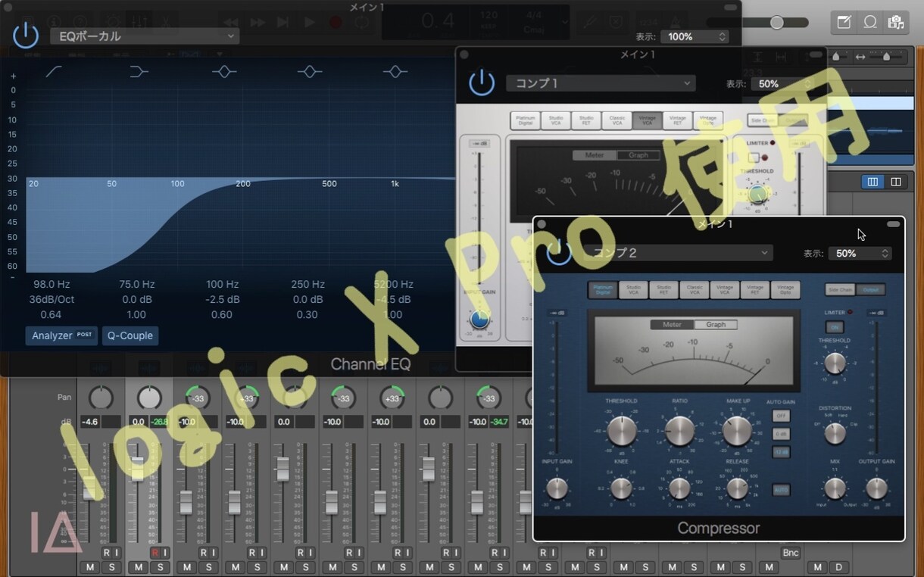Select Classic VCA model in コンプ1 window
924x577 pixels.
pos(617,120)
